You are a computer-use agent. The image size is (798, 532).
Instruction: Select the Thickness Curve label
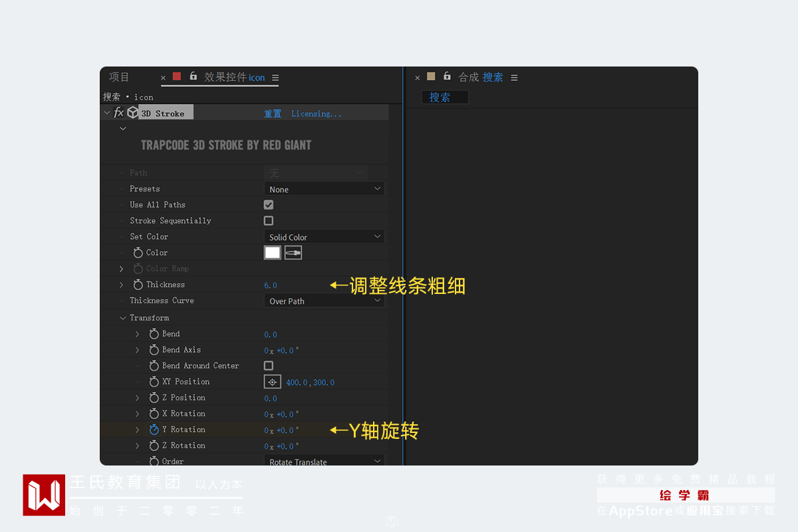(162, 301)
